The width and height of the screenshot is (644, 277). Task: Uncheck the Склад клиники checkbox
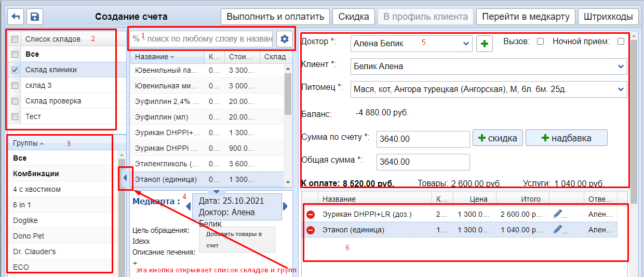tap(15, 70)
